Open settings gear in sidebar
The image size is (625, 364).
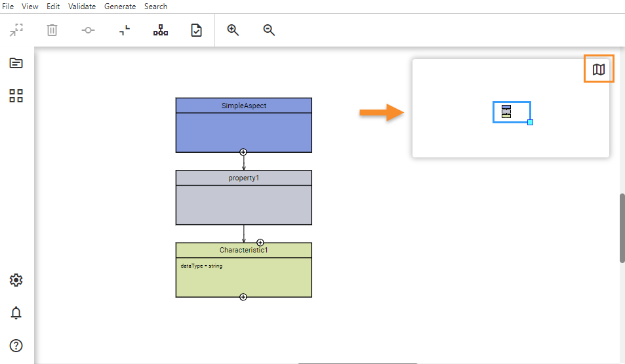tap(16, 280)
